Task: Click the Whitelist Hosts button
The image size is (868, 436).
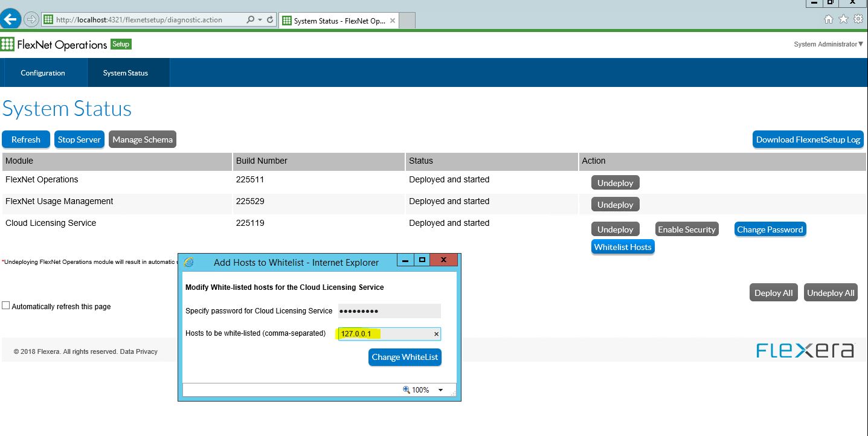Action: coord(623,247)
